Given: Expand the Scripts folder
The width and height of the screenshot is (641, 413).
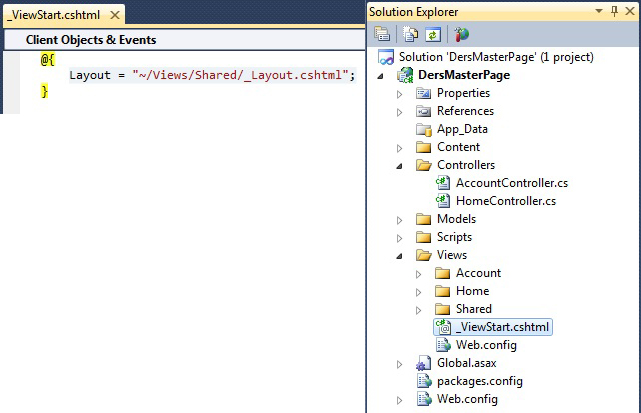Looking at the screenshot, I should (x=399, y=238).
